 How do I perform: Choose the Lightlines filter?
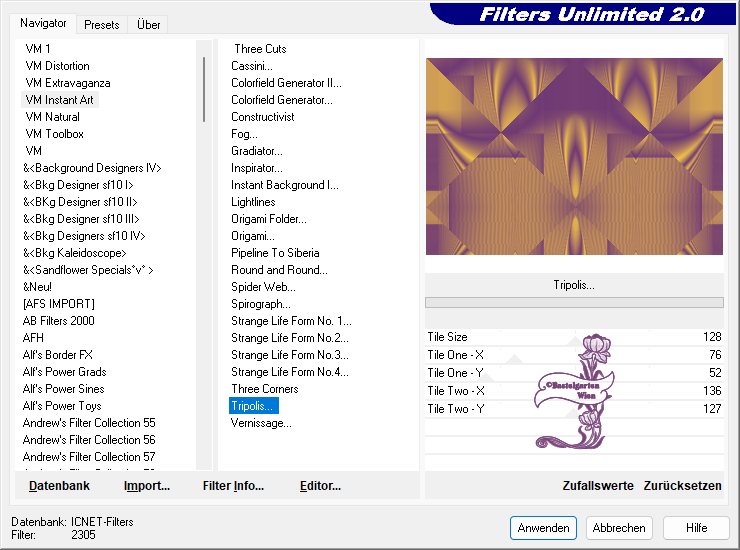(x=253, y=202)
